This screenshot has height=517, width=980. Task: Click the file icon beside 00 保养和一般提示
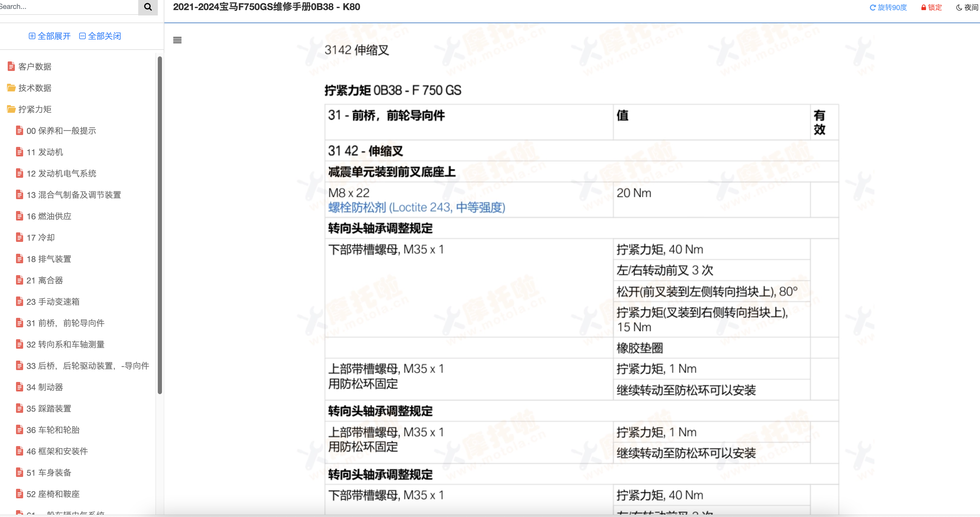click(x=19, y=131)
